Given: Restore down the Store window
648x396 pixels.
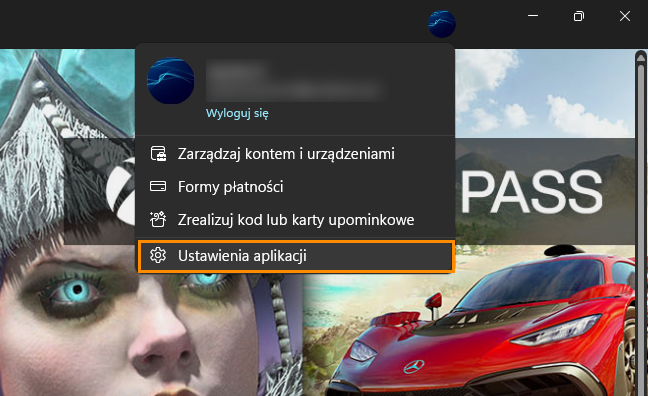Looking at the screenshot, I should (579, 16).
